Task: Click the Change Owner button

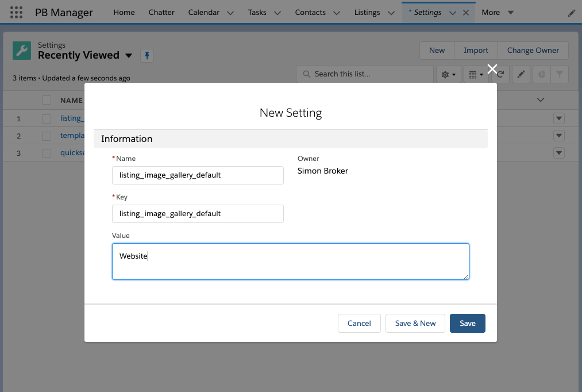Action: (x=533, y=51)
